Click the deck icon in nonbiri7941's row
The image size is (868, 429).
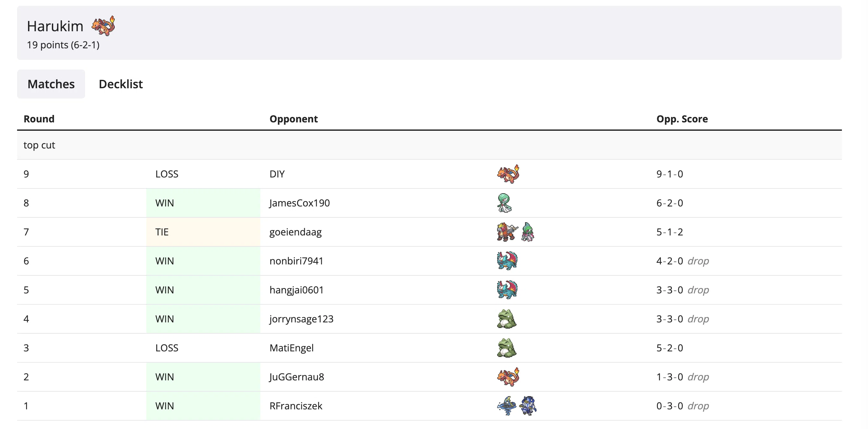coord(507,261)
